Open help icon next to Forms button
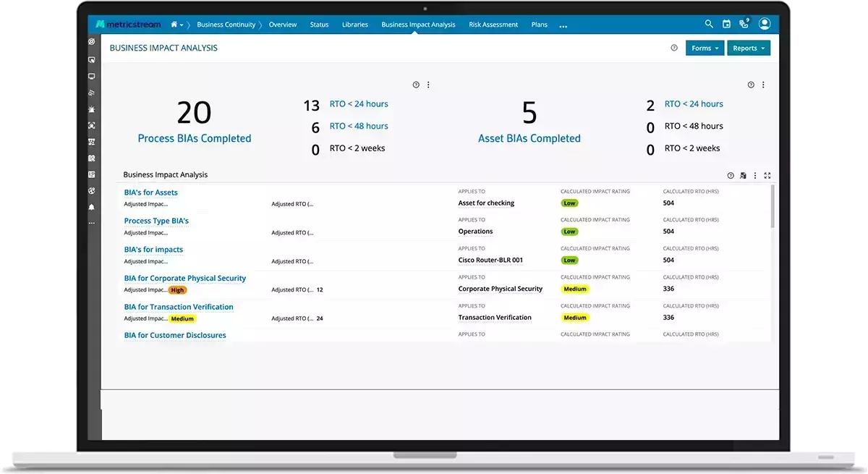This screenshot has height=474, width=868. [x=674, y=48]
